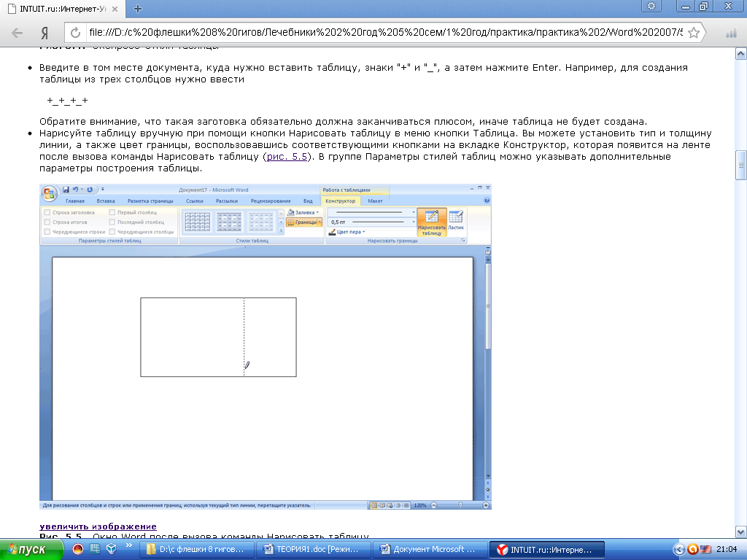Screen dimensions: 747x560
Task: Click the Save icon in Word figure
Action: click(66, 190)
